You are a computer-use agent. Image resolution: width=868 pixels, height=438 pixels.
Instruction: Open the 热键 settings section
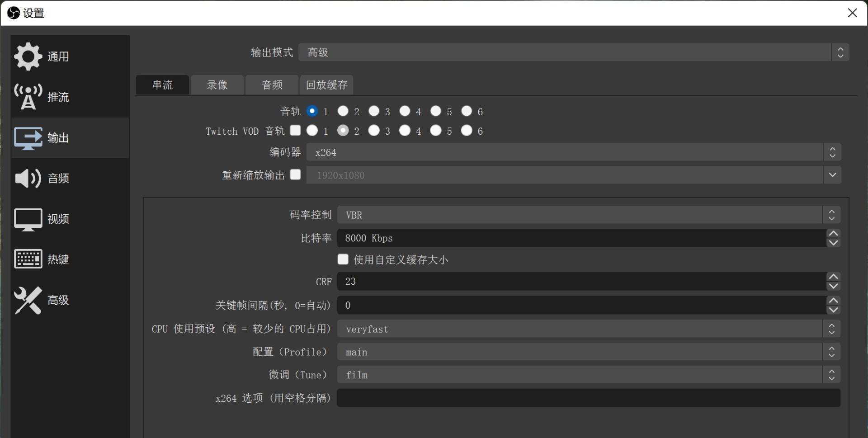click(28, 259)
